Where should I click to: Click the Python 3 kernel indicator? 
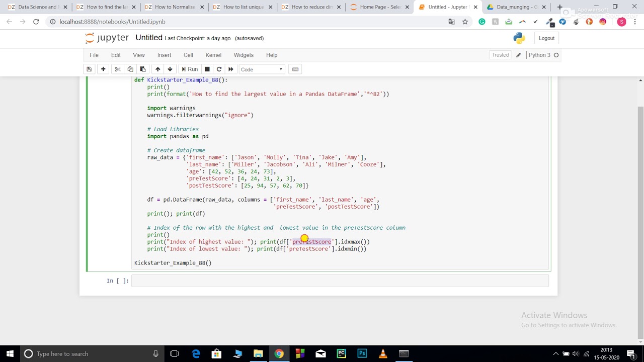(x=543, y=55)
